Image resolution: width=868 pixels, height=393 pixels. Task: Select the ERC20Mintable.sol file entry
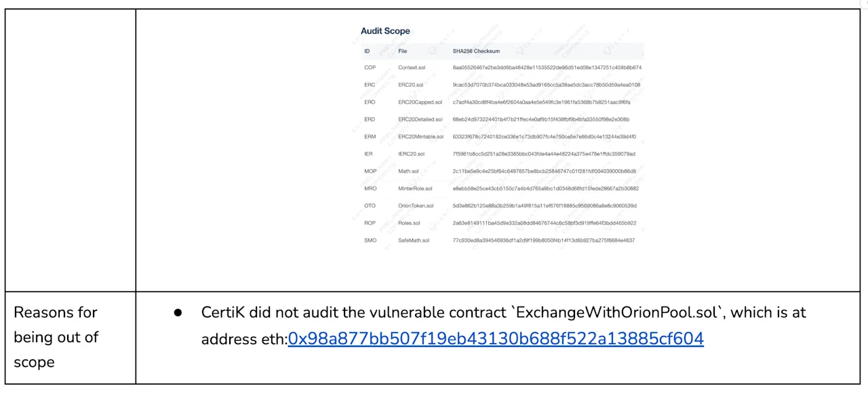pos(420,136)
